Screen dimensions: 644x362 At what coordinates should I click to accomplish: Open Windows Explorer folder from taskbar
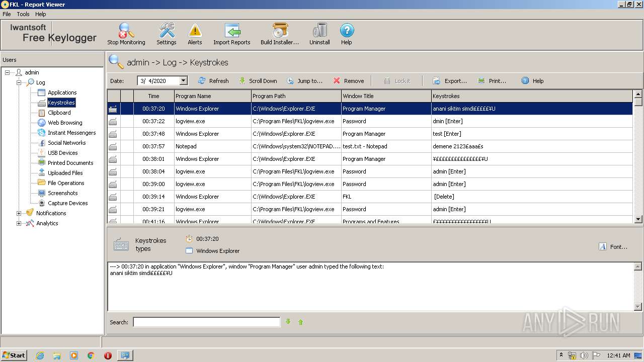pos(57,355)
